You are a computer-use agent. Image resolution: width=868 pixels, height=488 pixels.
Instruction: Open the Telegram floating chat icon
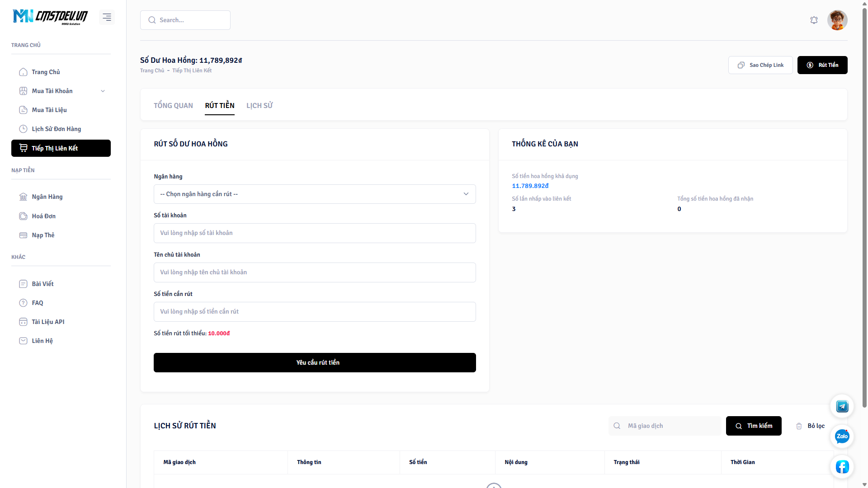842,406
